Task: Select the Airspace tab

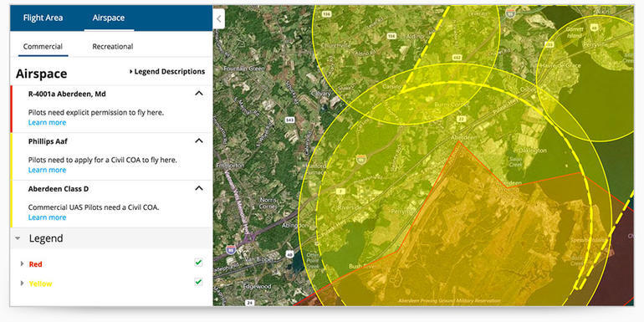Action: click(x=109, y=18)
